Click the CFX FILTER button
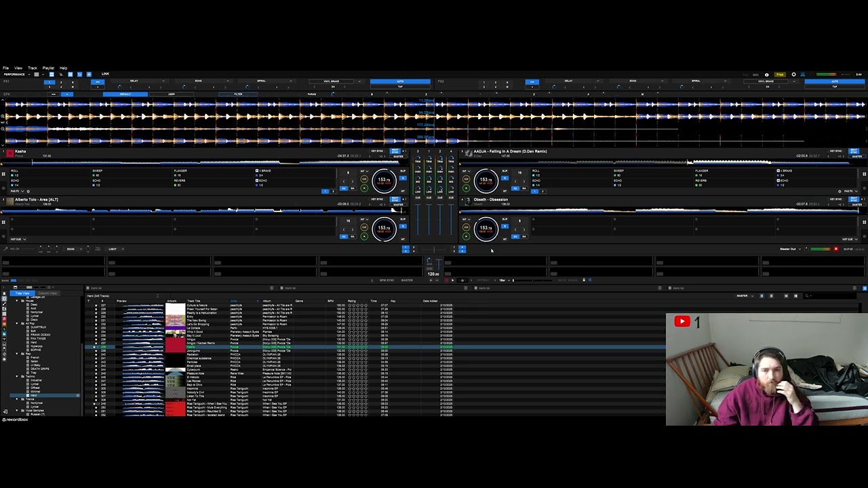The image size is (868, 488). tap(238, 94)
